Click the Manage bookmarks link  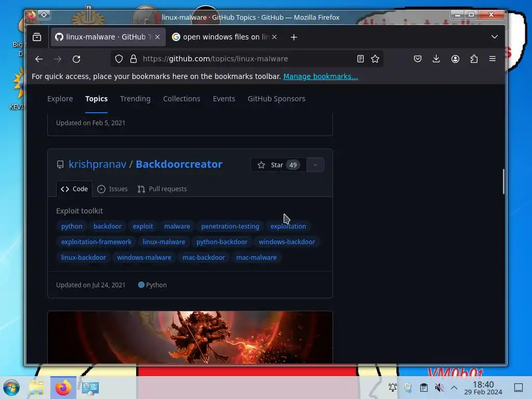click(321, 76)
